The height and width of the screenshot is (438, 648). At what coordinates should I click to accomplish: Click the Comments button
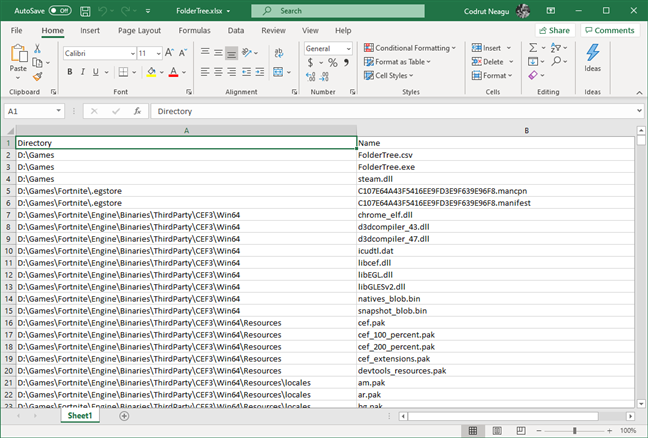[x=610, y=30]
